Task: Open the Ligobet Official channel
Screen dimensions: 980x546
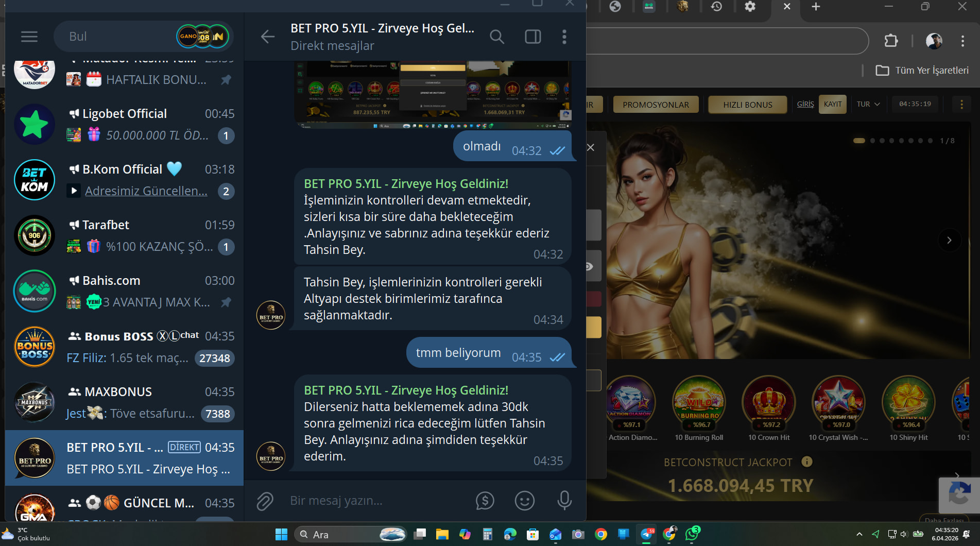Action: [124, 124]
